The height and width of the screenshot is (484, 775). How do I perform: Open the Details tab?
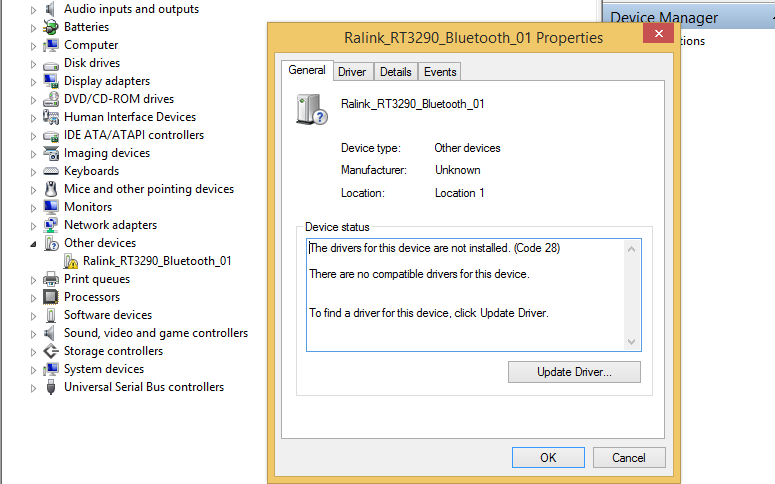395,72
